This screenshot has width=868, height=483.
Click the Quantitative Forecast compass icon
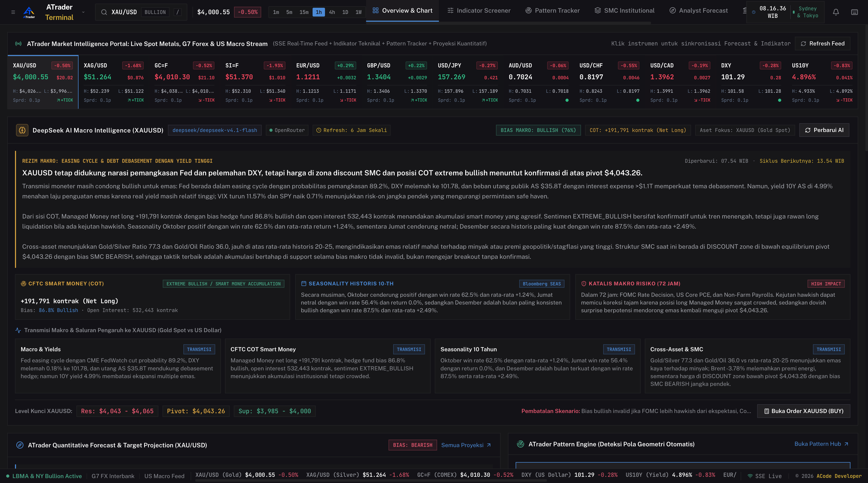click(x=20, y=445)
